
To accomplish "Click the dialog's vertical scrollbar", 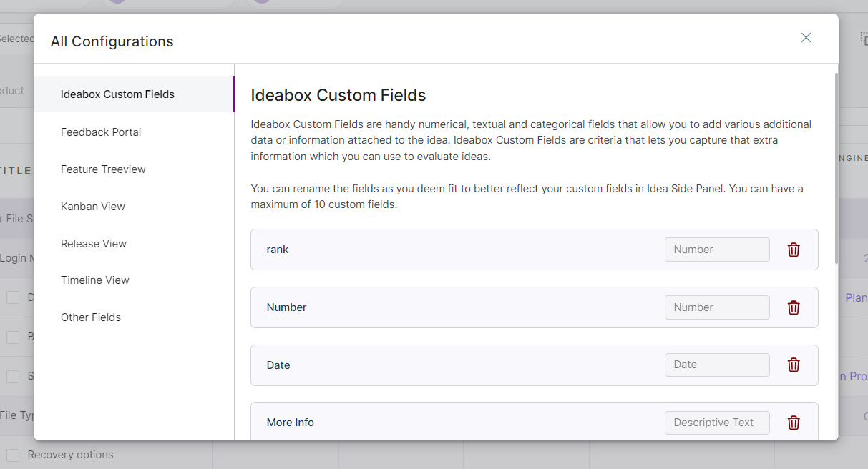I will click(836, 168).
